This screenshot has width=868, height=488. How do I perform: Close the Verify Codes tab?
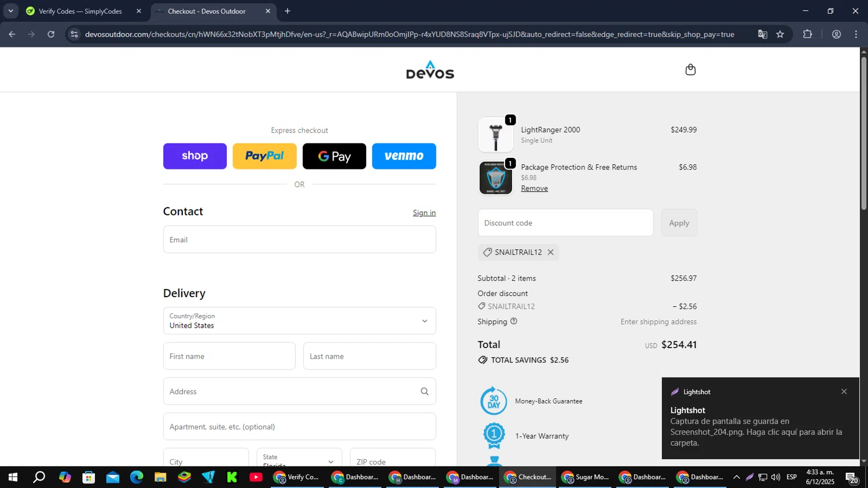pos(139,11)
